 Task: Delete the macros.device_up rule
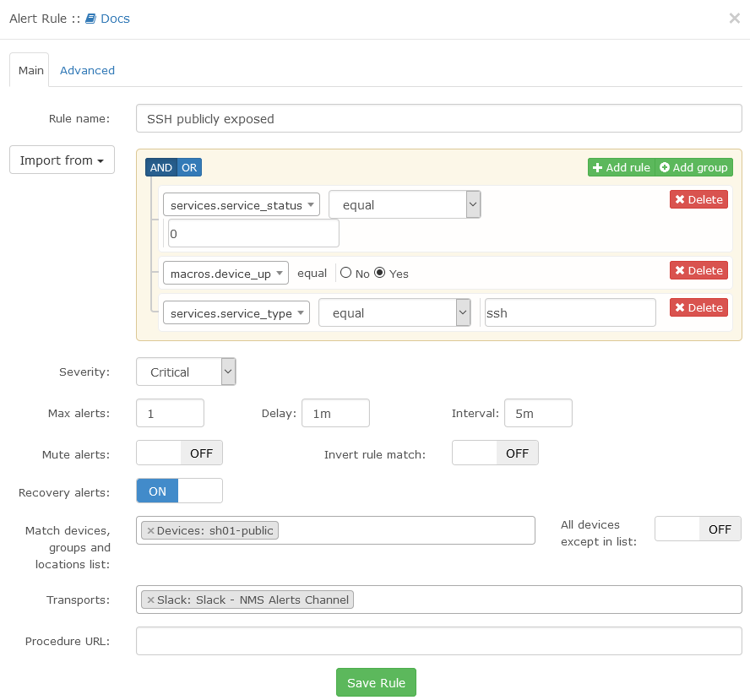click(698, 270)
